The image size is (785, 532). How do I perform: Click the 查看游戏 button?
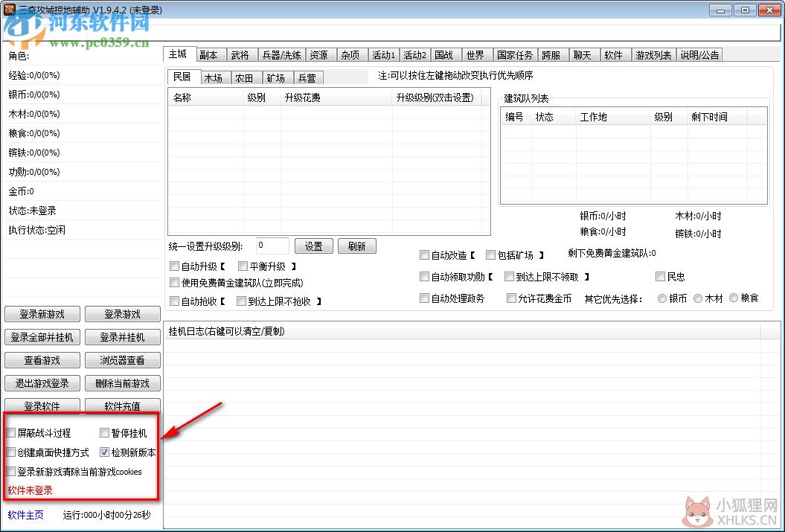[42, 360]
